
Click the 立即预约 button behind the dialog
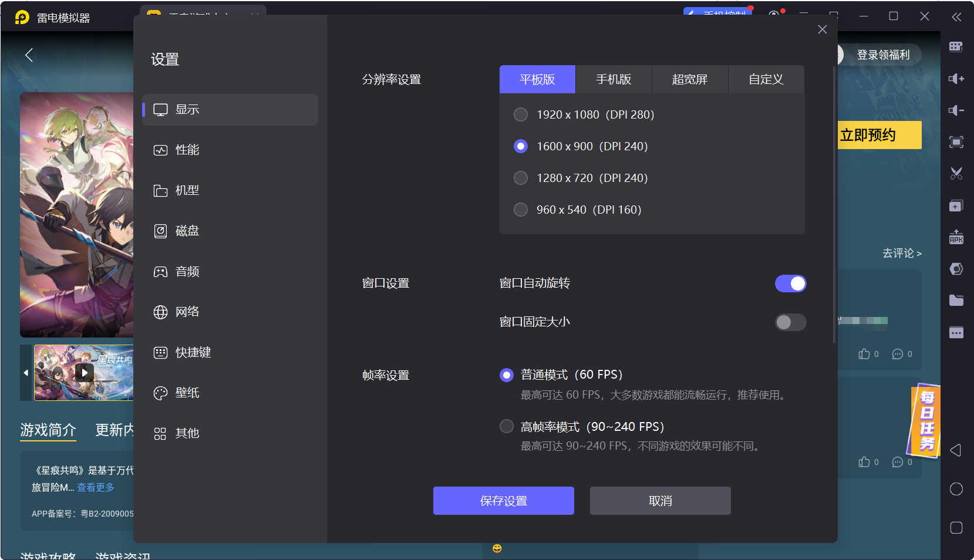tap(879, 135)
